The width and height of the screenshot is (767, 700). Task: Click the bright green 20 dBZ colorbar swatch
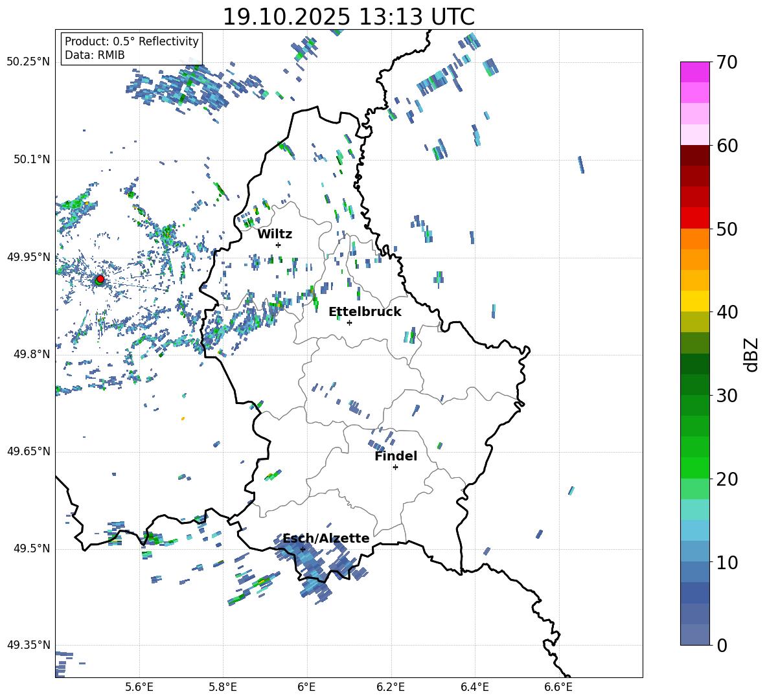coord(694,468)
